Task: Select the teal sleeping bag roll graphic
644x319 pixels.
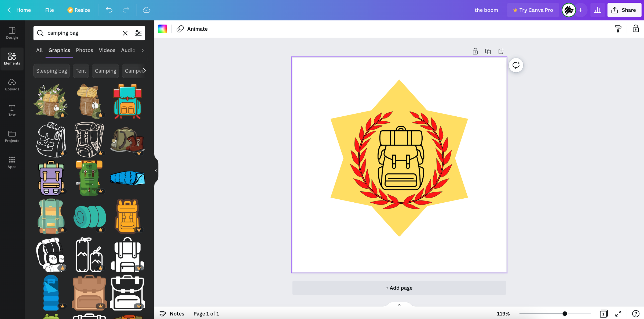Action: [90, 216]
